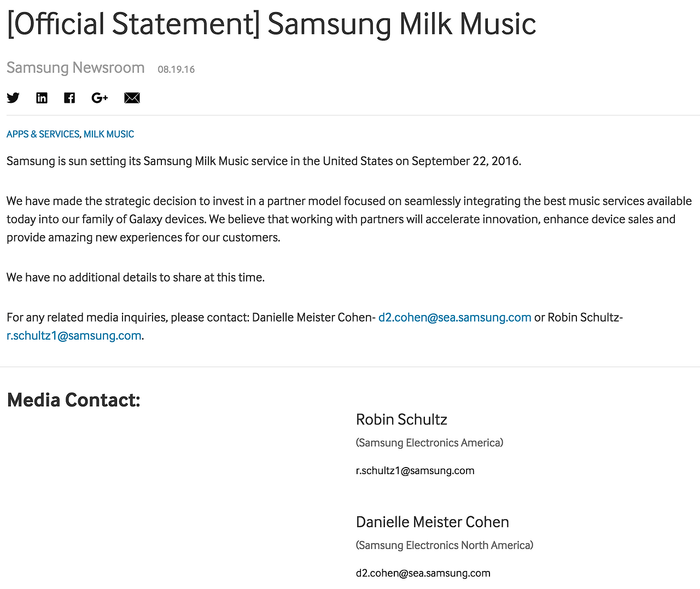Click the Media Contact section heading
This screenshot has height=589, width=700.
[74, 400]
